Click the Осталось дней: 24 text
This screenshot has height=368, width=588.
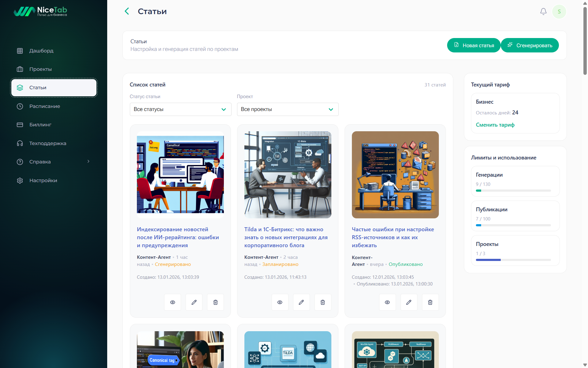(x=497, y=113)
